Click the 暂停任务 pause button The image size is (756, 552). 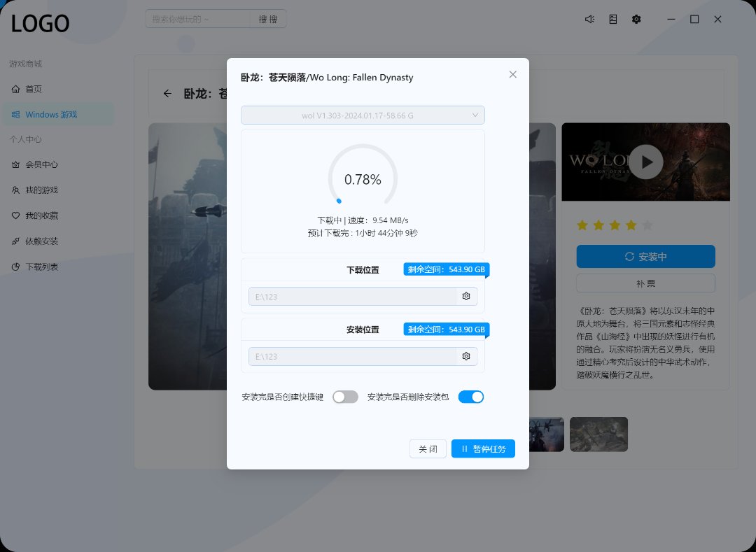click(x=483, y=449)
